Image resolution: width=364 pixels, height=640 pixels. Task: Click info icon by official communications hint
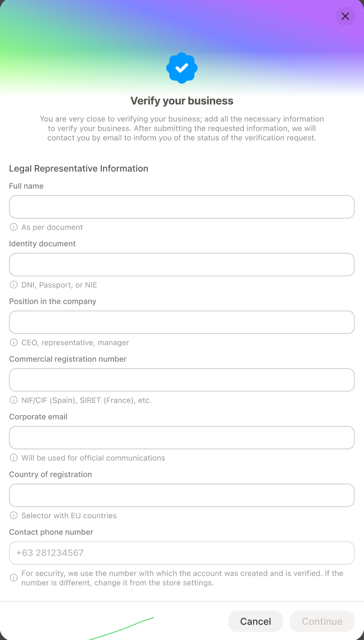(x=14, y=458)
